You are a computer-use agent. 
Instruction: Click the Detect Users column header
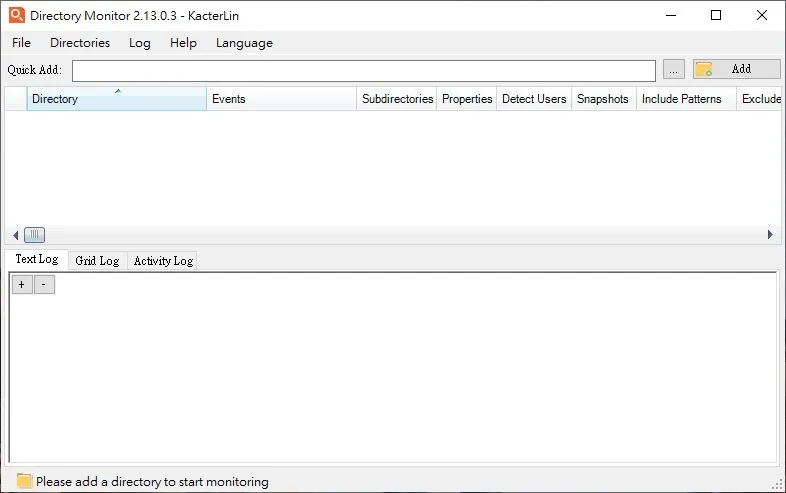[534, 99]
